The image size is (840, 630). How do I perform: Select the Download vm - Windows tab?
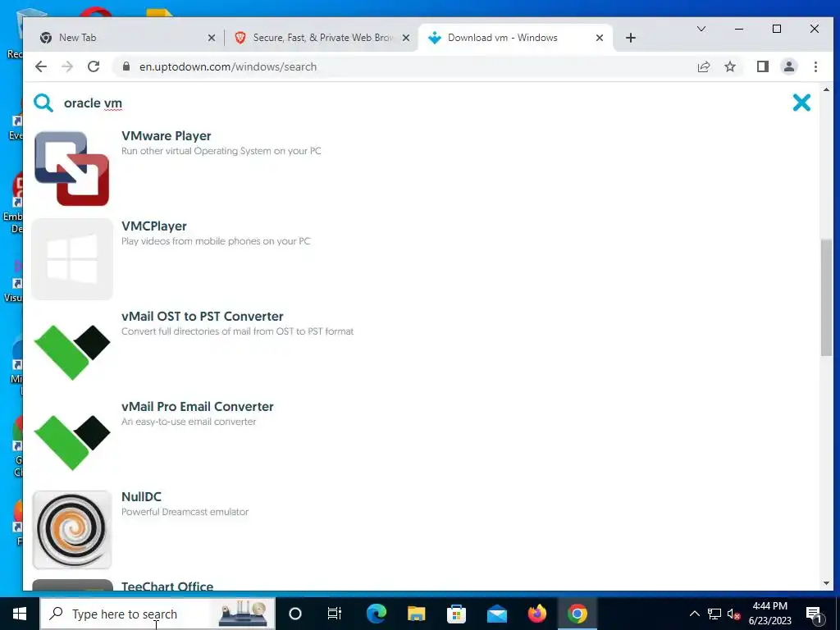(x=515, y=38)
